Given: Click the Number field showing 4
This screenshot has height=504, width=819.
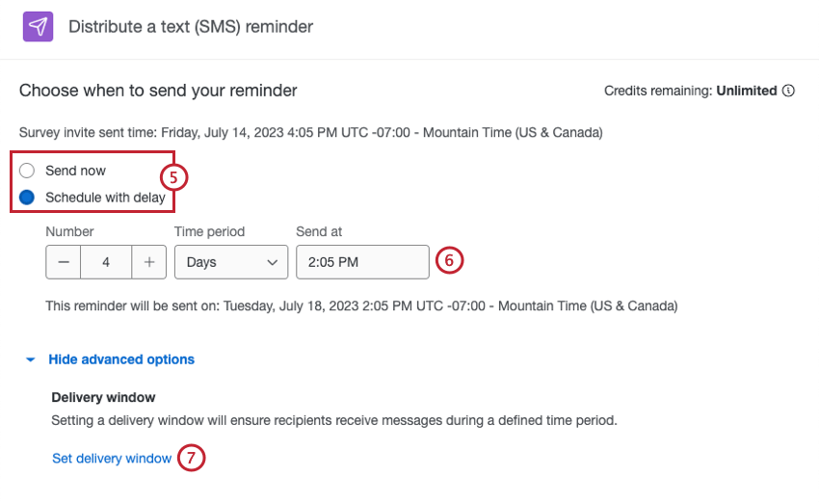Looking at the screenshot, I should pyautogui.click(x=106, y=262).
